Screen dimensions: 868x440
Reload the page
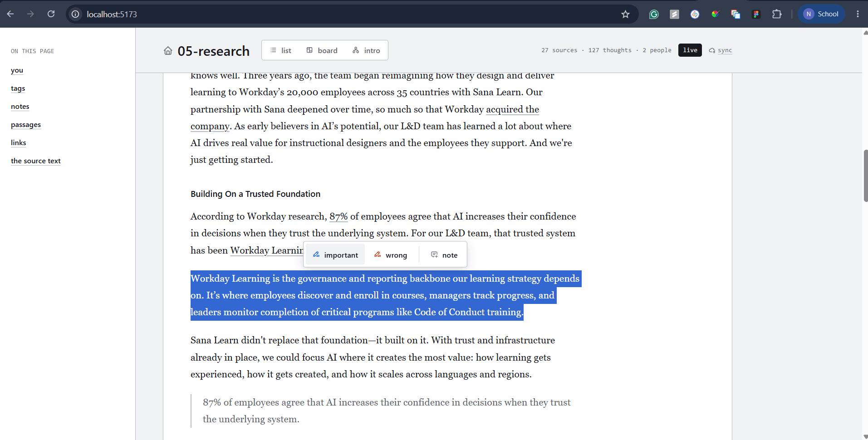[x=51, y=14]
